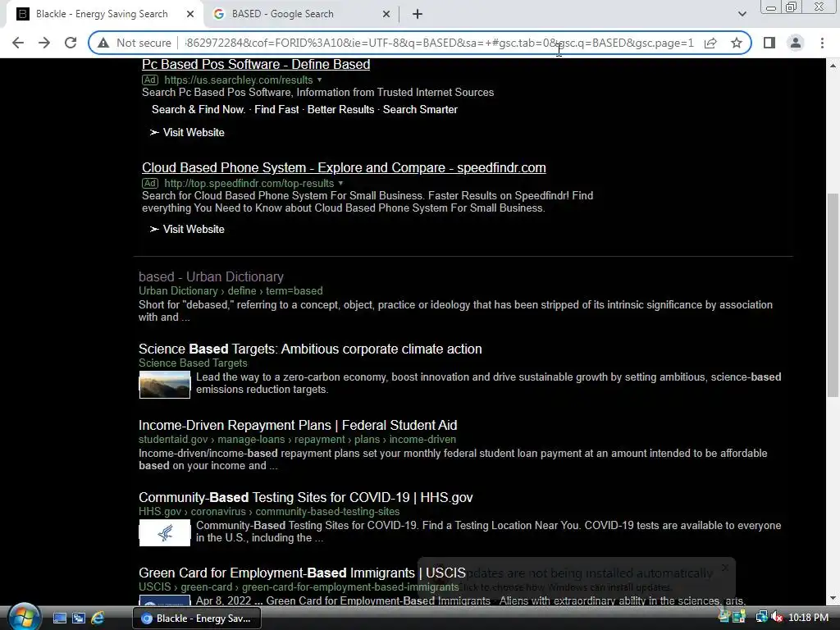Close the BASED - Google Search tab
Viewport: 840px width, 630px height.
386,15
